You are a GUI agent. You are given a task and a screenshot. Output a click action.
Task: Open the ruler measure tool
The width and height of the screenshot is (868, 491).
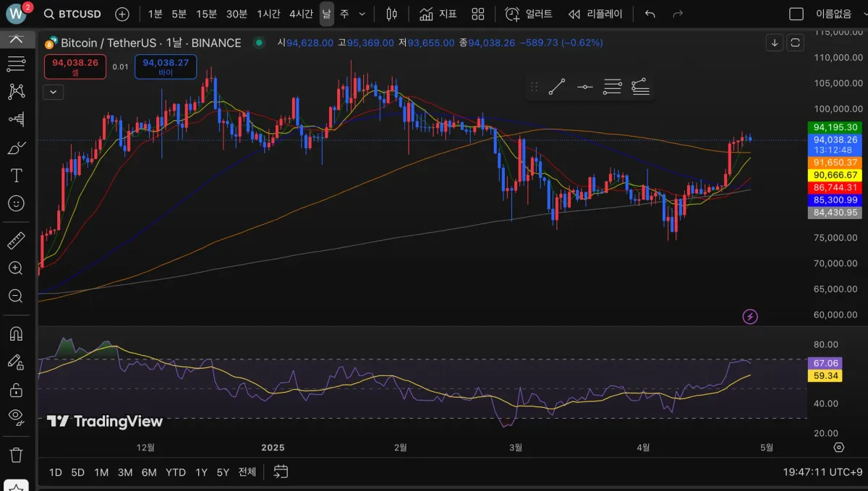[x=16, y=240]
